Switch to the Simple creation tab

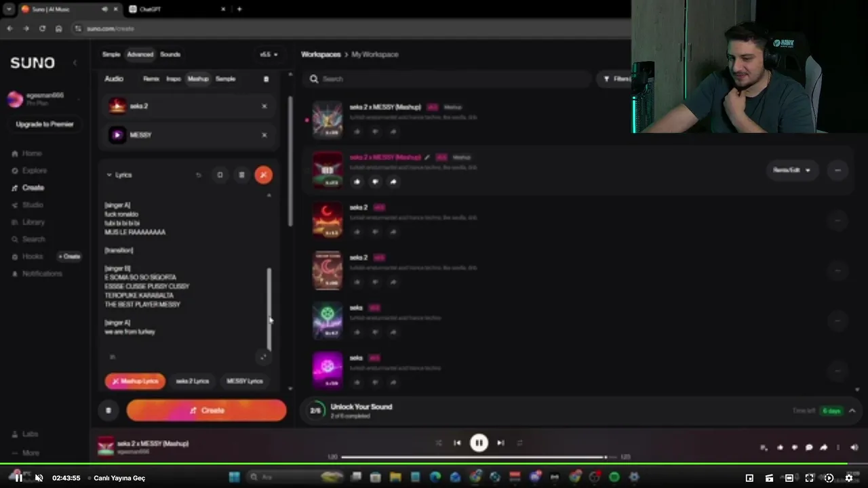pos(111,54)
